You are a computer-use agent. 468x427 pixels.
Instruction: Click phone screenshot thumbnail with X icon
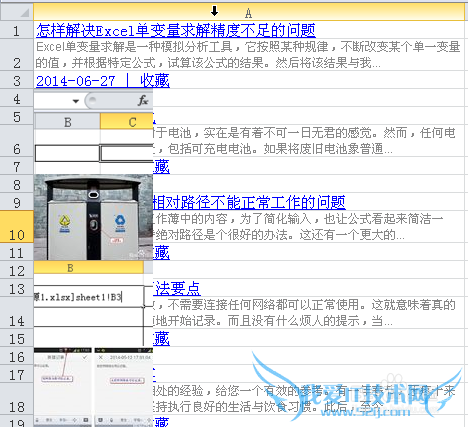click(x=124, y=387)
